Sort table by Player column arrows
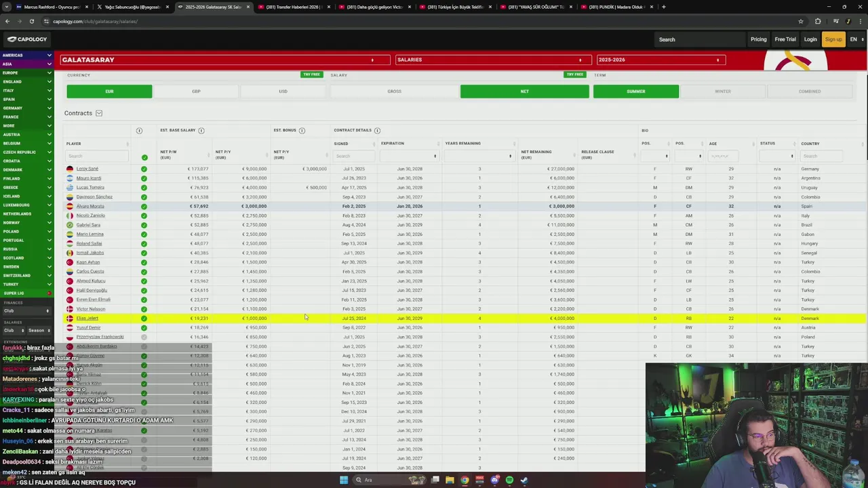 click(128, 144)
